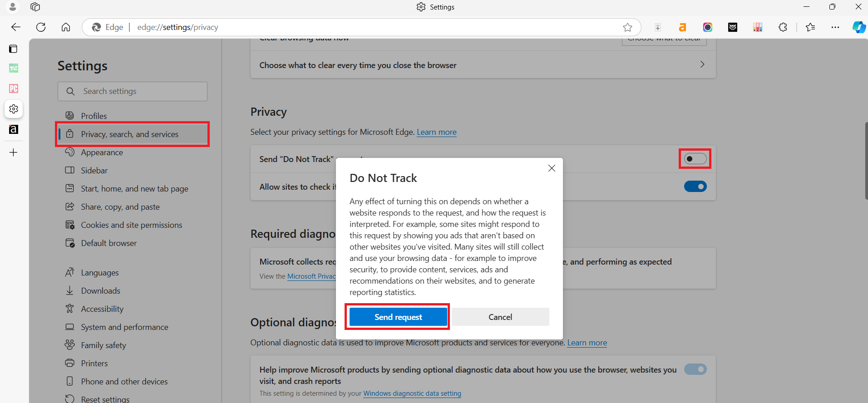Close the Do Not Track dialog

[552, 168]
